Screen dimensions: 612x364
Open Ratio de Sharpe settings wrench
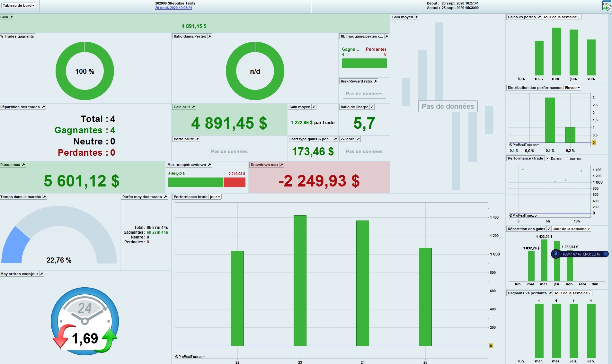pos(372,107)
